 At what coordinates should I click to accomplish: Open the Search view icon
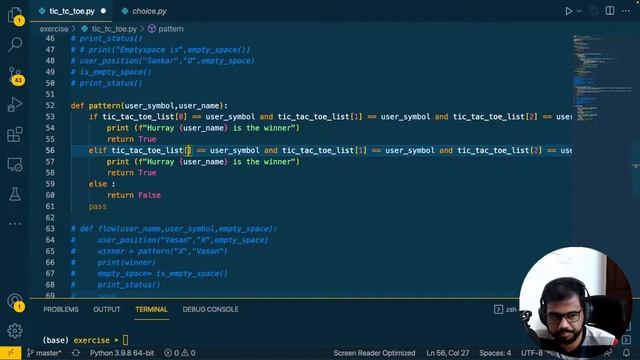(x=15, y=44)
